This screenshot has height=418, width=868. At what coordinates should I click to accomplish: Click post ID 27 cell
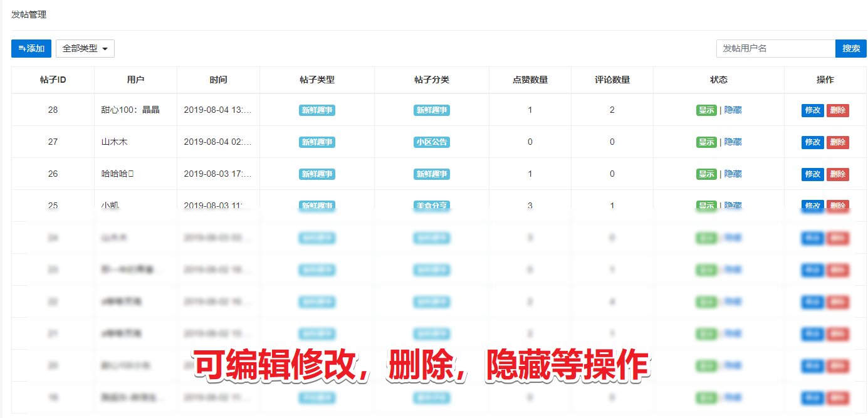click(53, 142)
